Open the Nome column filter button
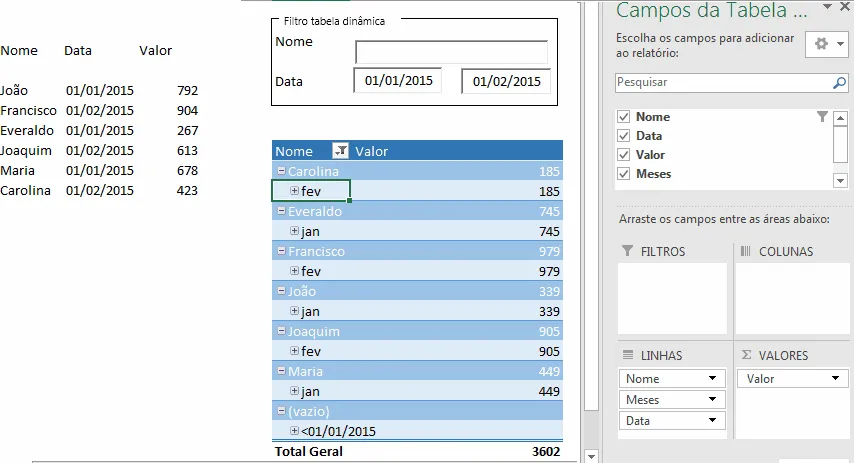This screenshot has width=854, height=463. [x=340, y=151]
